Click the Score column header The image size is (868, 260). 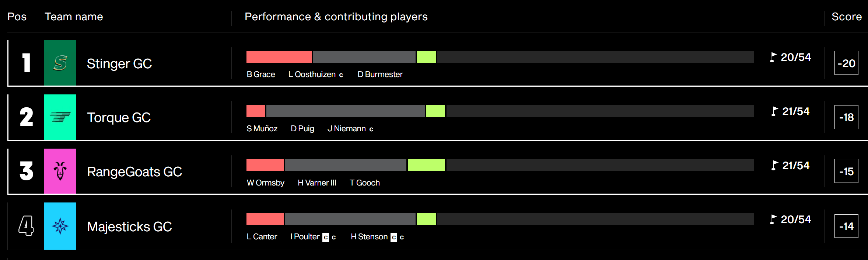coord(847,17)
